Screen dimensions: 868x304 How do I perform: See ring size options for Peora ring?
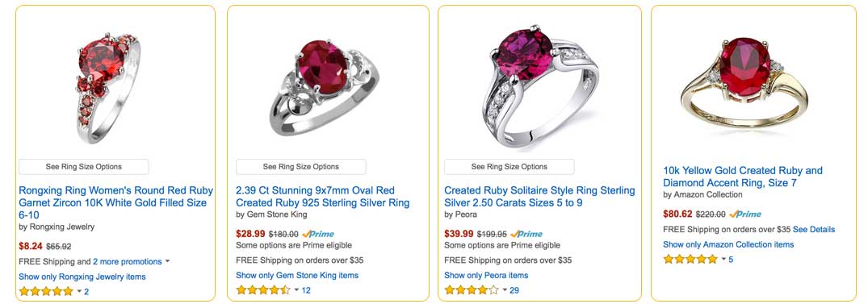click(509, 166)
